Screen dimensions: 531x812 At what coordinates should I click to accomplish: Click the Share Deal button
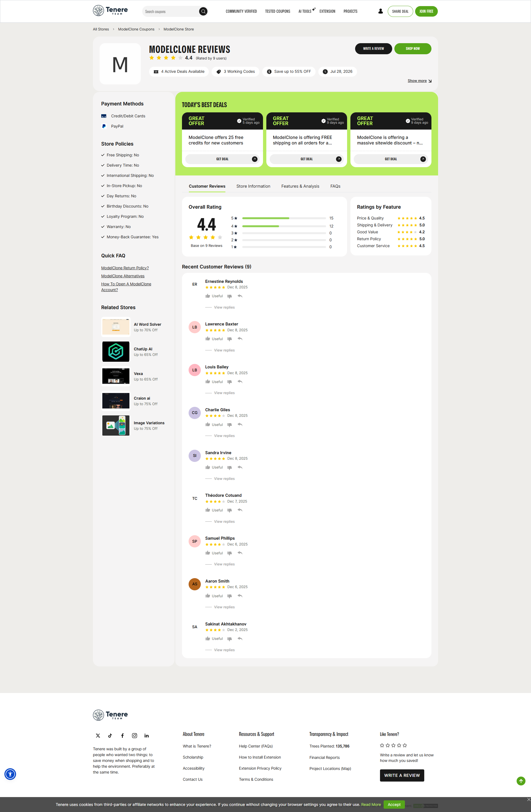(x=400, y=11)
